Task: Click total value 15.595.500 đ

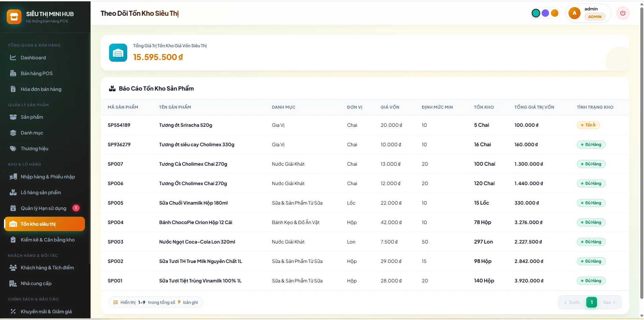Action: [x=158, y=57]
